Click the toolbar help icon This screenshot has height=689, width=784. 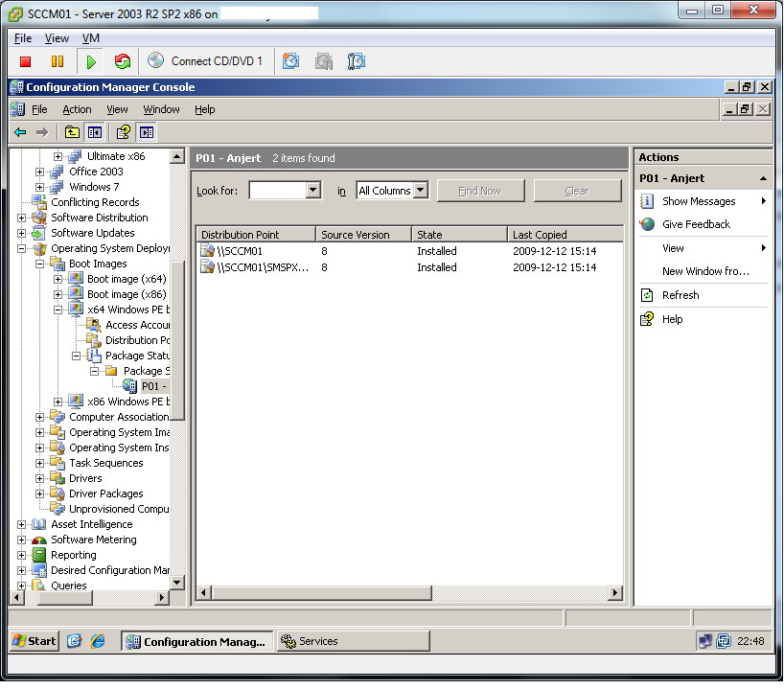(124, 132)
